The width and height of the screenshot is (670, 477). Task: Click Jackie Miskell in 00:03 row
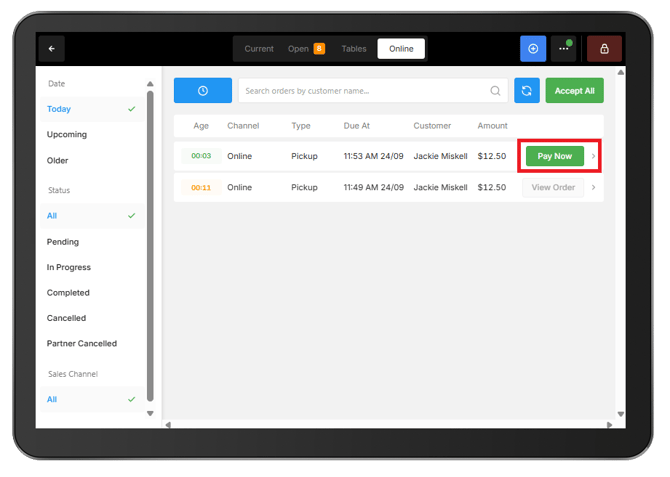point(440,156)
